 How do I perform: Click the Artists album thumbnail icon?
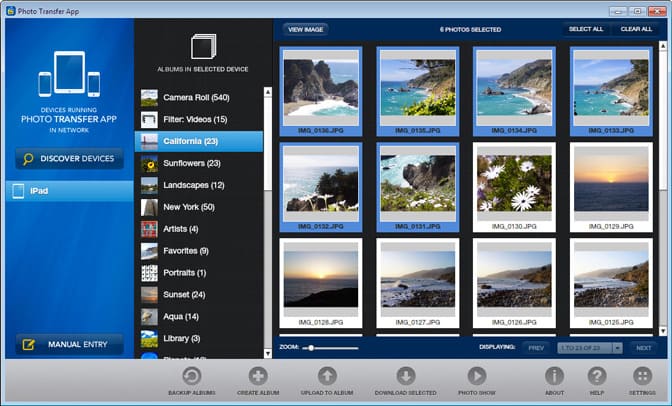149,229
